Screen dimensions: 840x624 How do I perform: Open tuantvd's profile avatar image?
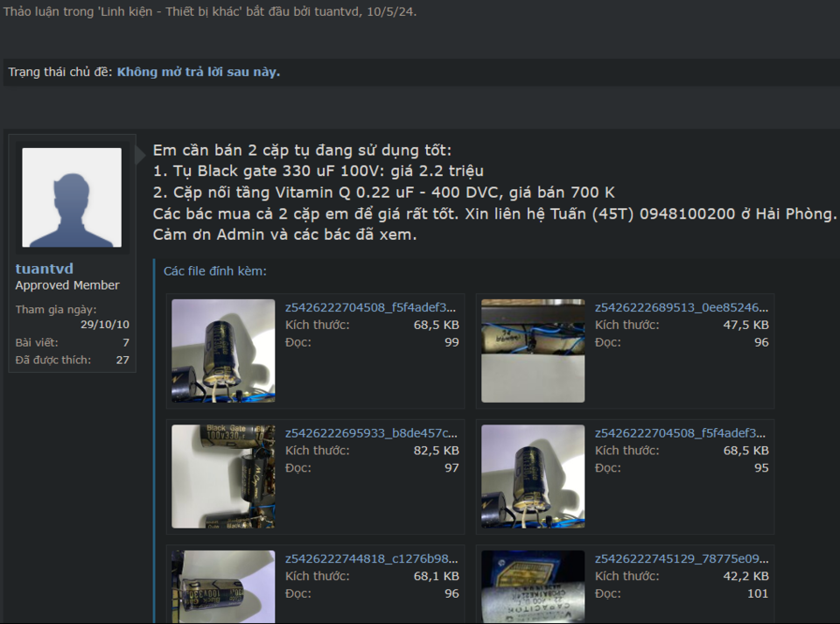tap(72, 197)
